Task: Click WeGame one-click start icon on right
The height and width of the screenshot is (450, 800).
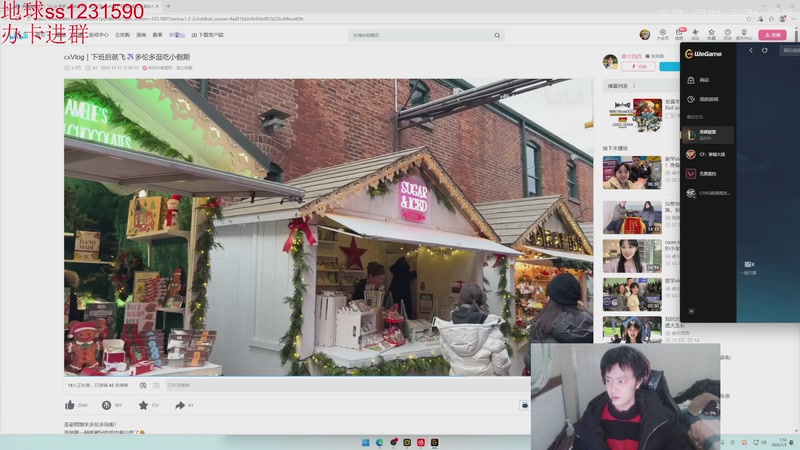Action: click(x=749, y=267)
